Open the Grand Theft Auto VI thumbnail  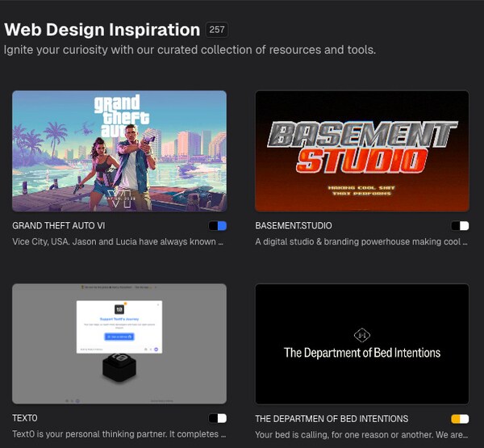tap(119, 151)
